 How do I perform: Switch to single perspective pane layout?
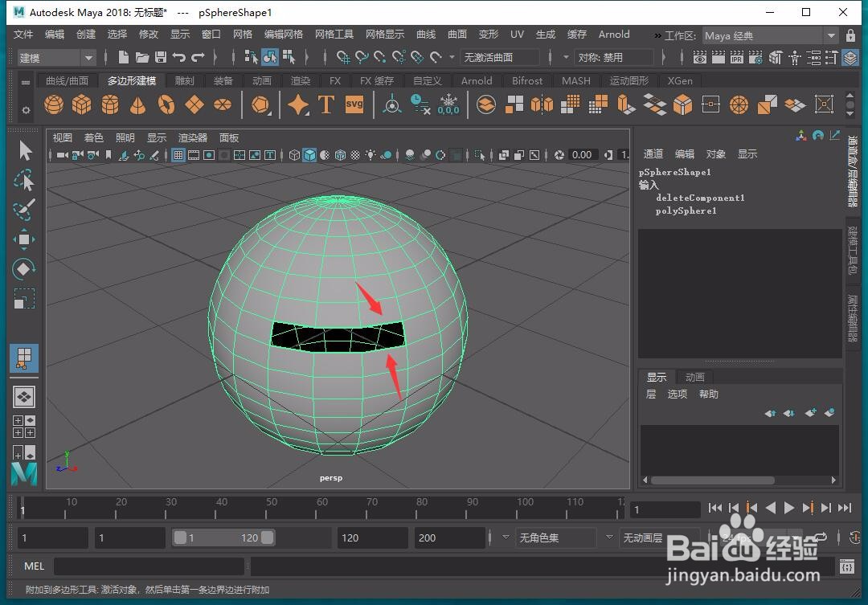24,396
